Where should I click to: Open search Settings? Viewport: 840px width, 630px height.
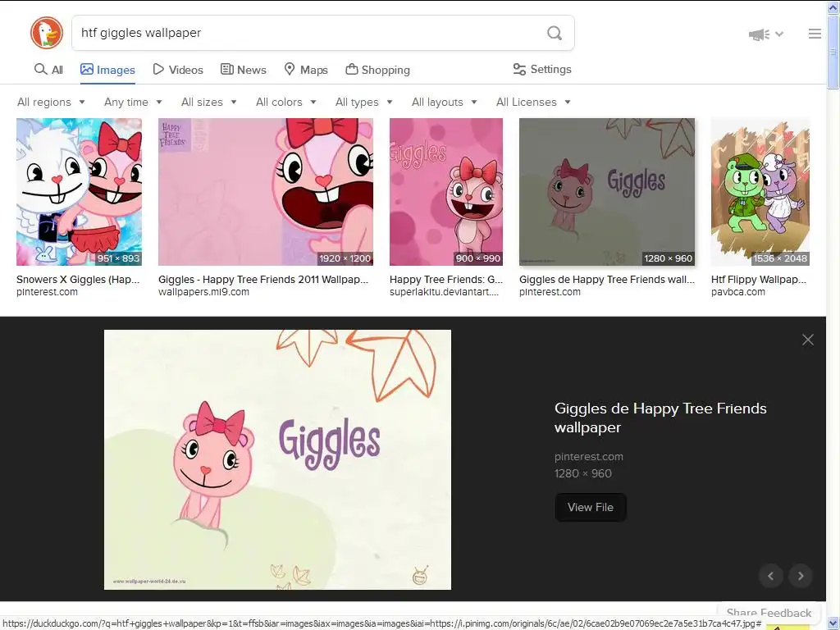542,69
